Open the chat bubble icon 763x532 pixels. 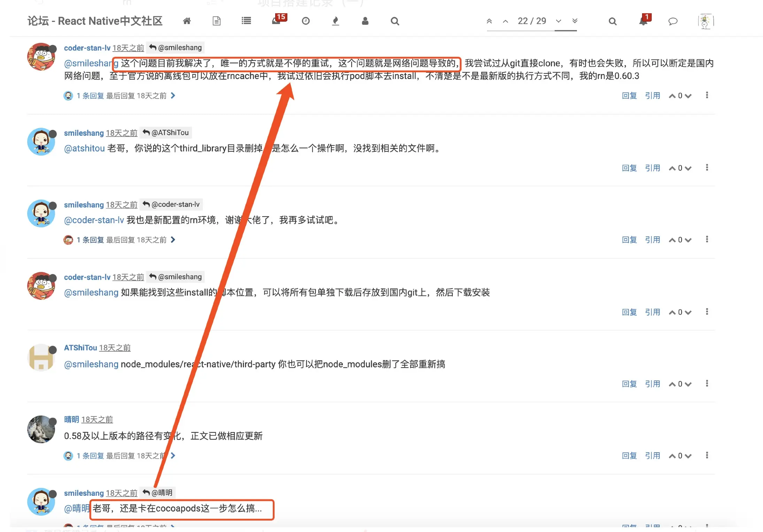click(x=673, y=21)
